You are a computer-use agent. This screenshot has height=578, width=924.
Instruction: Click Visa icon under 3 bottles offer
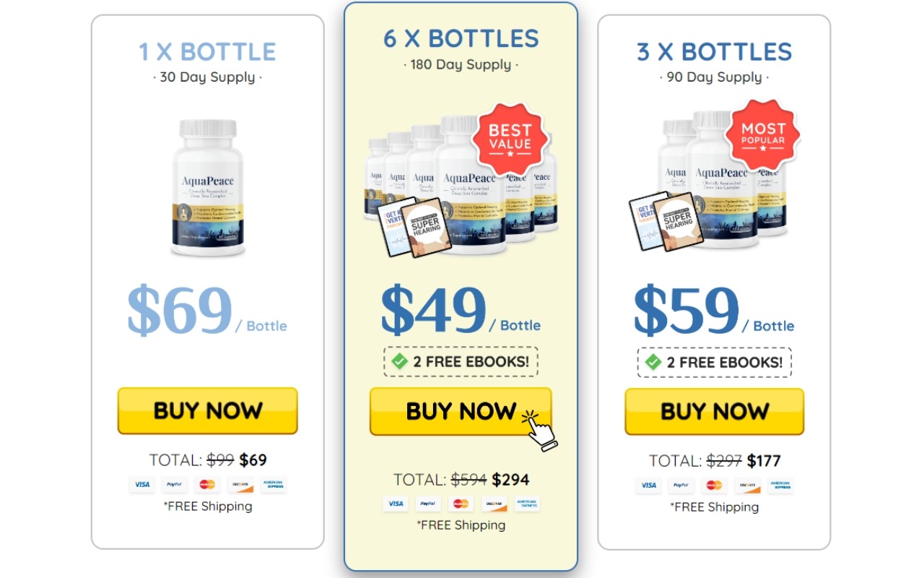click(649, 486)
